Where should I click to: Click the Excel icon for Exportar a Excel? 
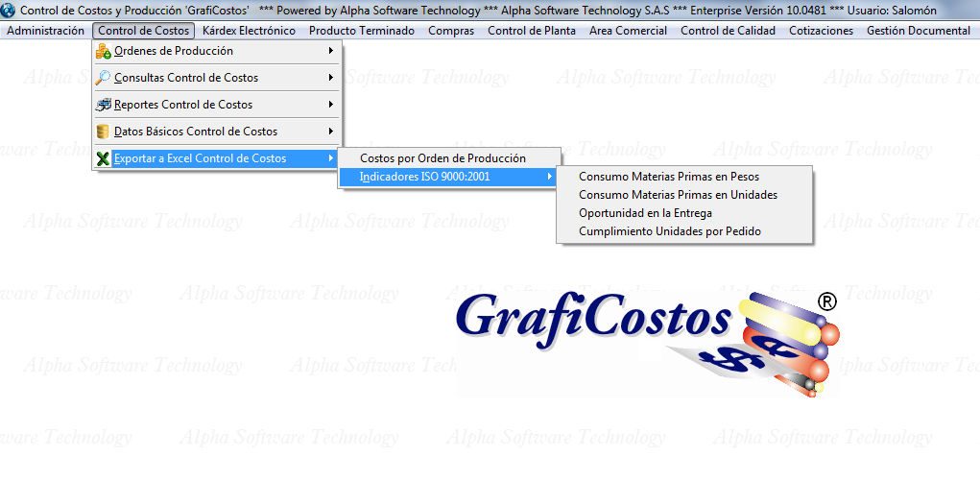104,158
